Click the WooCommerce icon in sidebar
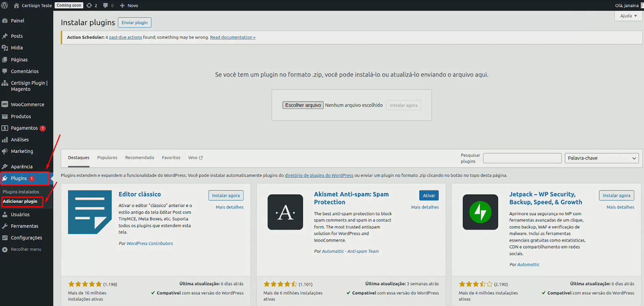 [x=5, y=104]
